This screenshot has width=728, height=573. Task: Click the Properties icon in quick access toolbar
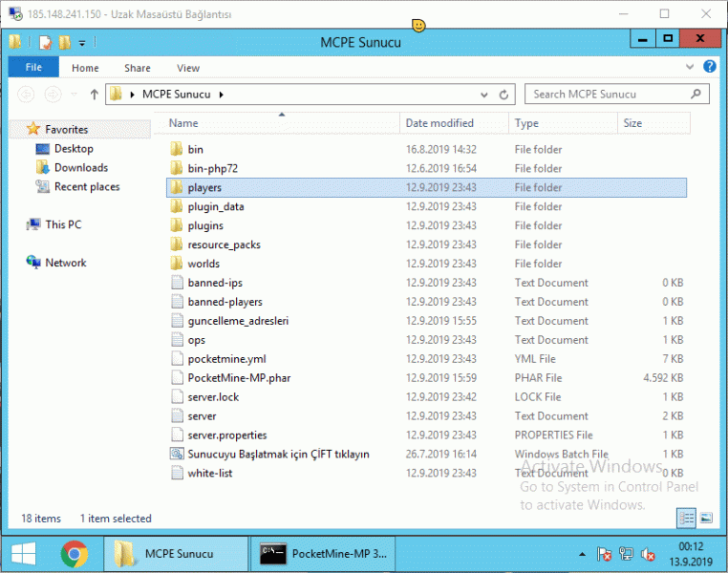pyautogui.click(x=46, y=42)
